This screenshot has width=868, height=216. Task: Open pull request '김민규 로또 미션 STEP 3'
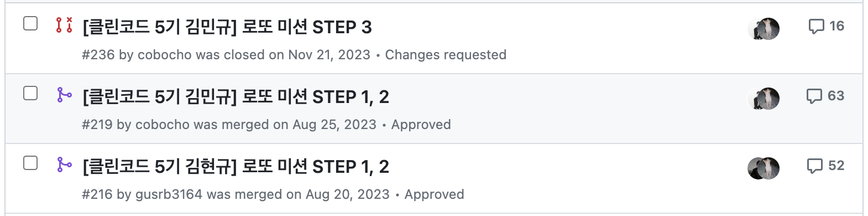tap(227, 27)
